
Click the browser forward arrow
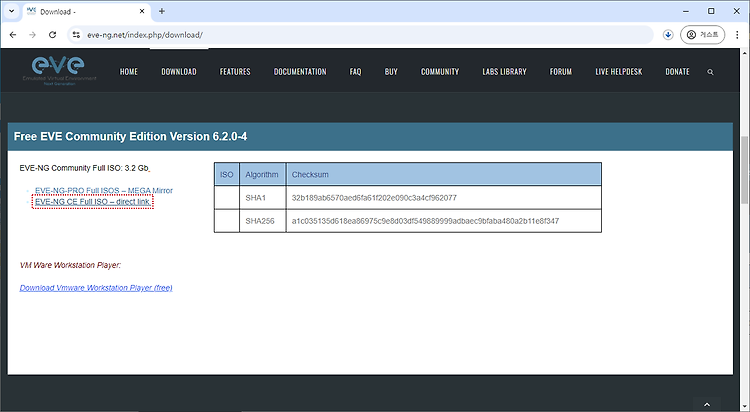[x=33, y=35]
